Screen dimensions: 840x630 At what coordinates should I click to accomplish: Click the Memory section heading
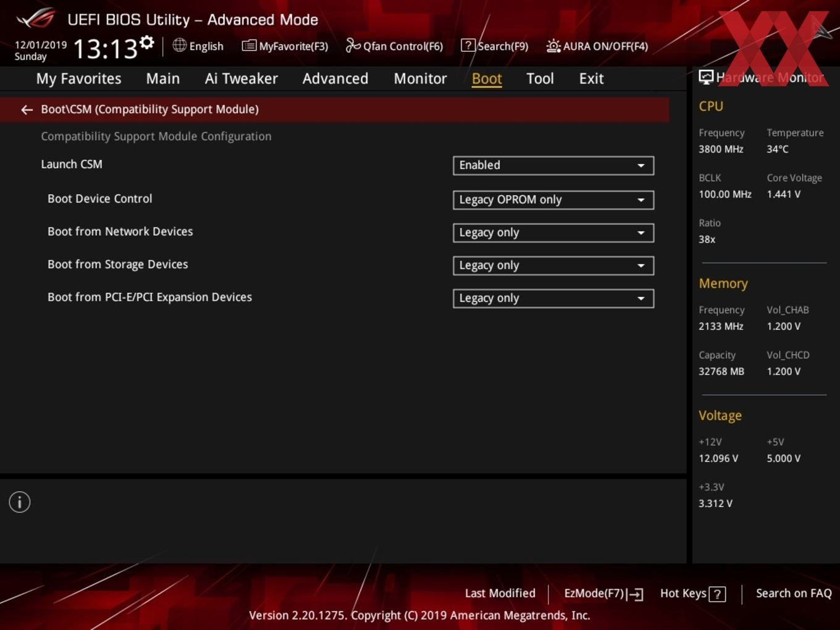pos(723,283)
